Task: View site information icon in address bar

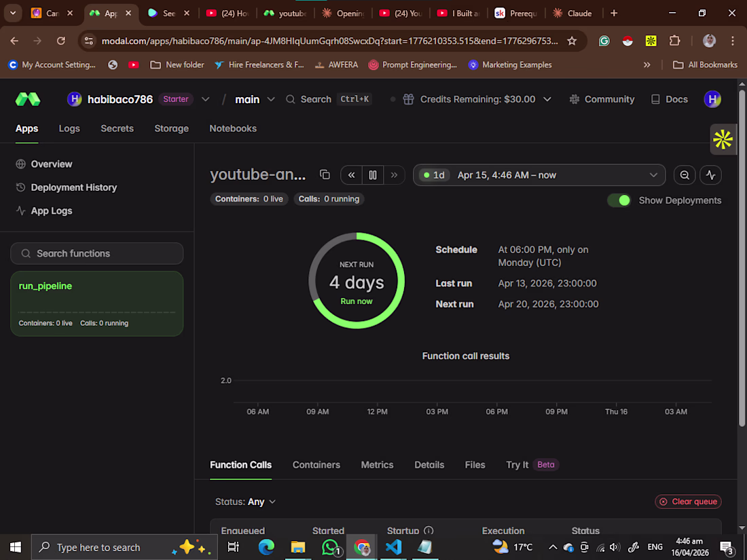Action: (x=89, y=41)
